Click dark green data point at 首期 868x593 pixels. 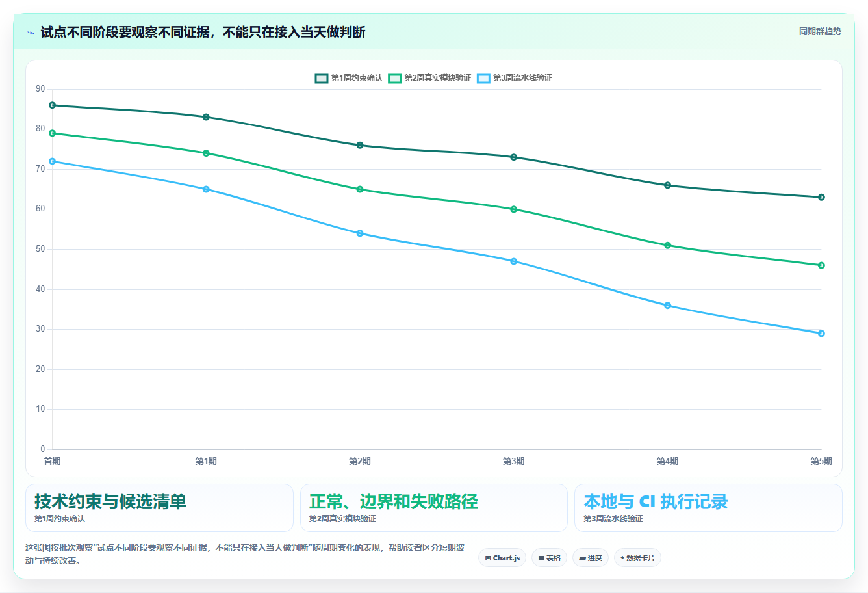(x=53, y=105)
